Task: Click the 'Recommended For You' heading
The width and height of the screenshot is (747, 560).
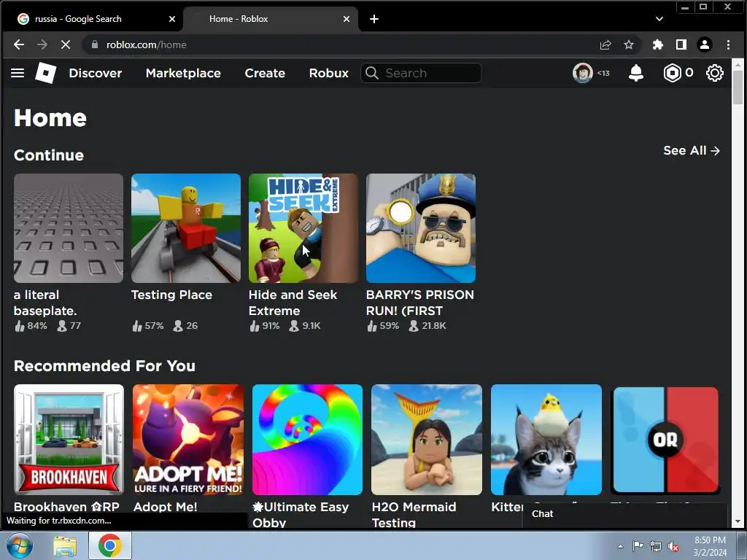Action: (105, 366)
